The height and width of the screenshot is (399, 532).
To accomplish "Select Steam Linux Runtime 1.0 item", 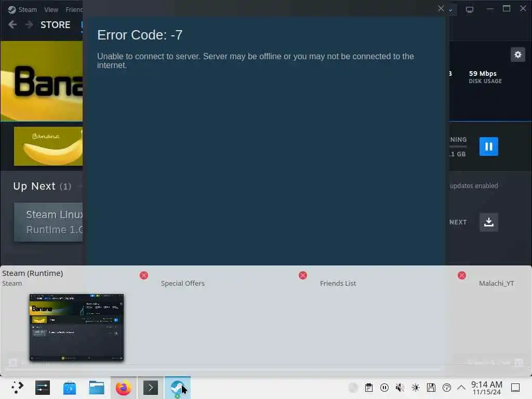I will [48, 222].
